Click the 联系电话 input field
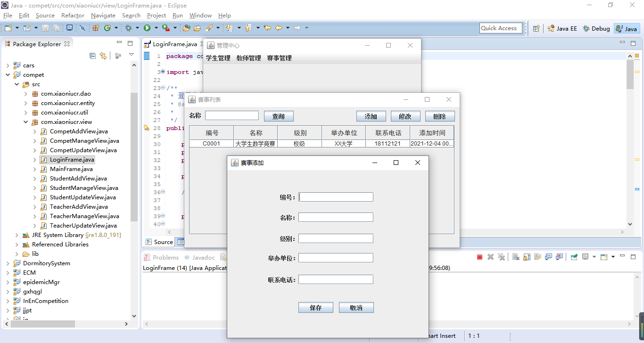The width and height of the screenshot is (644, 343). [x=336, y=279]
